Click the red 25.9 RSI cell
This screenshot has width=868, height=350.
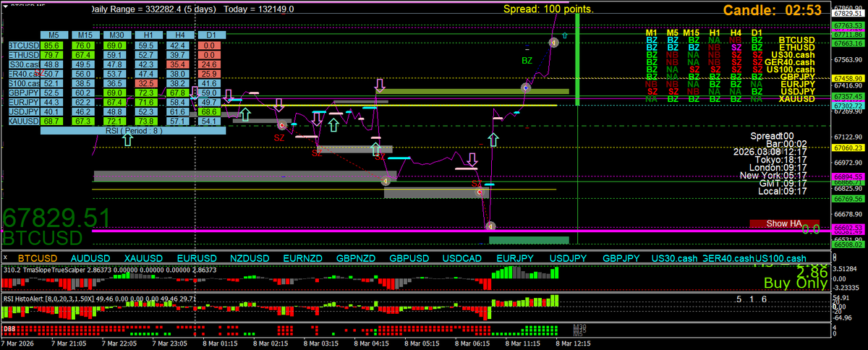(x=210, y=74)
